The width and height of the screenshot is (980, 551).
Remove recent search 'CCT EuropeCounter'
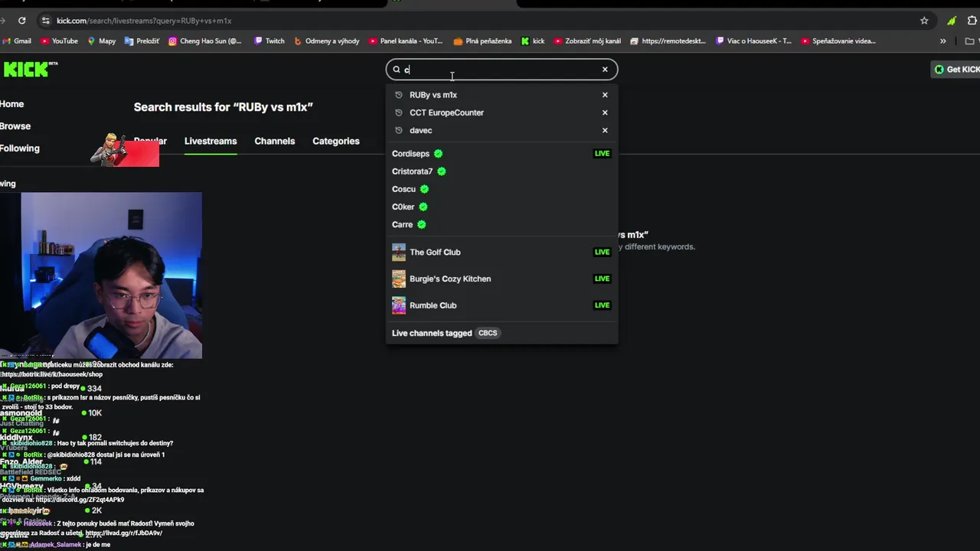pyautogui.click(x=605, y=112)
